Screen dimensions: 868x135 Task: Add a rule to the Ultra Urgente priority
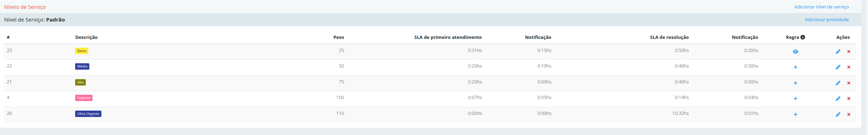pos(795,115)
